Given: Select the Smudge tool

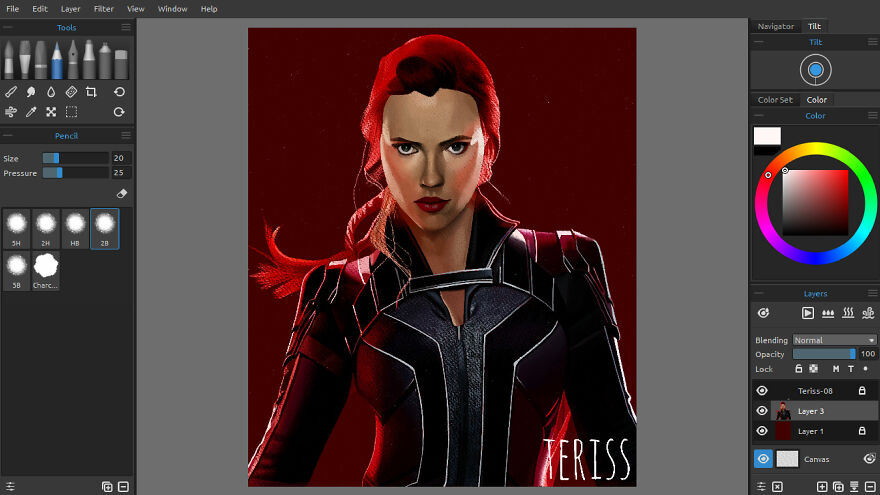Looking at the screenshot, I should coord(31,91).
